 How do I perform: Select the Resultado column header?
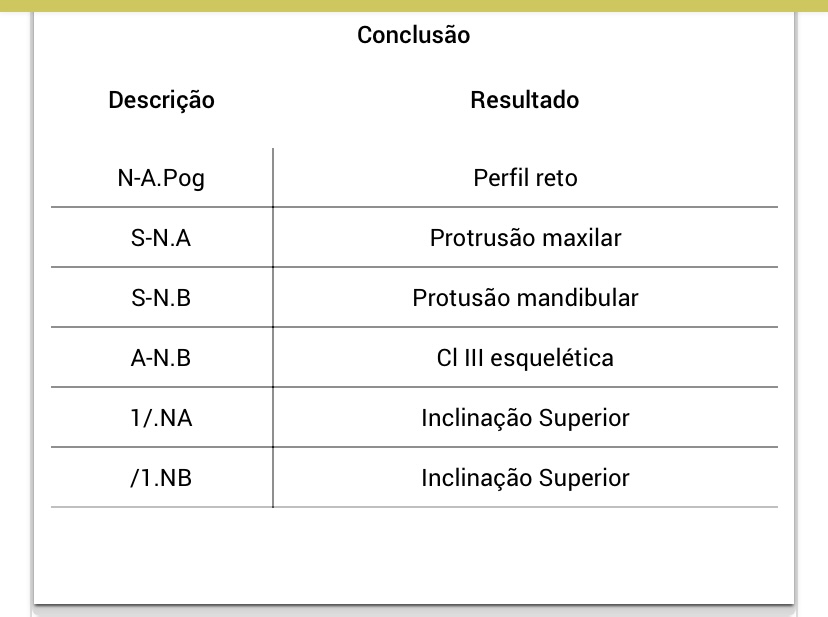[525, 100]
